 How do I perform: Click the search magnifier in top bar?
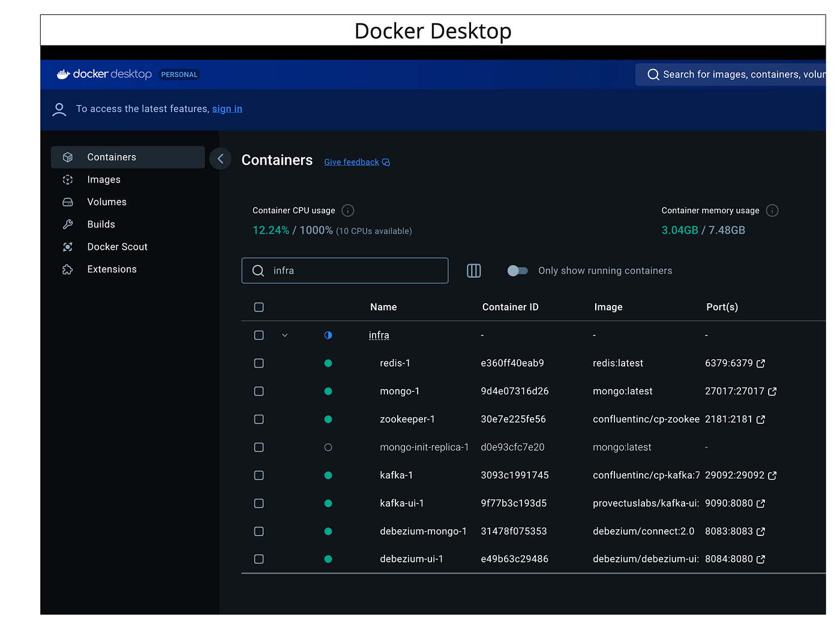pyautogui.click(x=653, y=74)
